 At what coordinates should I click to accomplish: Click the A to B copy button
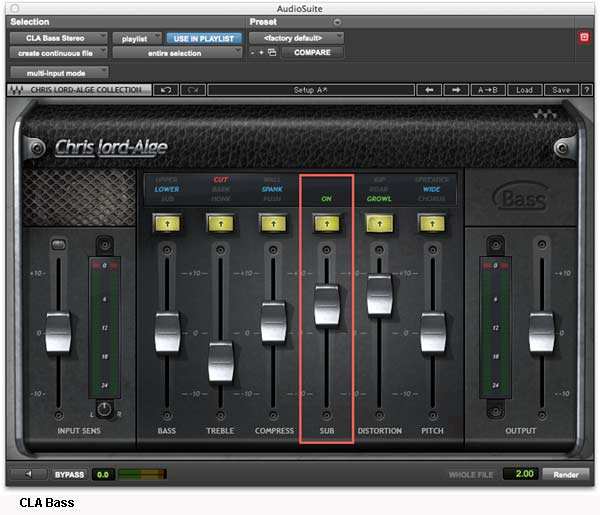click(x=488, y=90)
